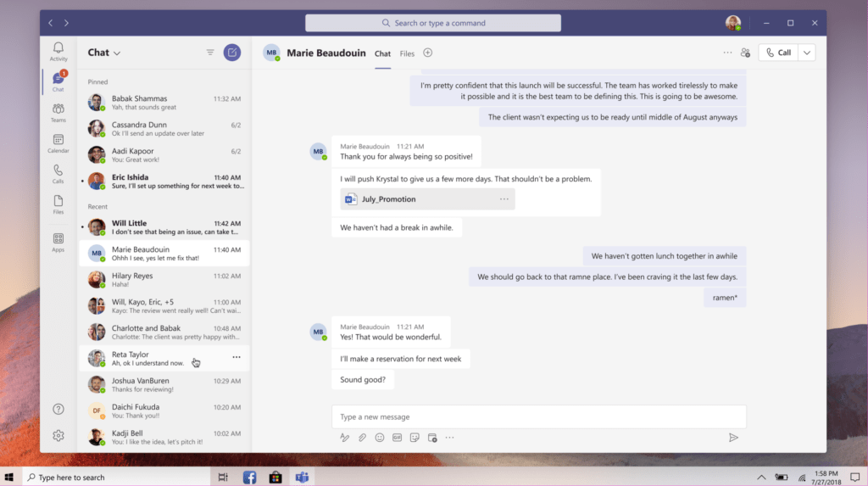This screenshot has height=486, width=868.
Task: Open chat with Daichi Fukuda
Action: pos(164,411)
